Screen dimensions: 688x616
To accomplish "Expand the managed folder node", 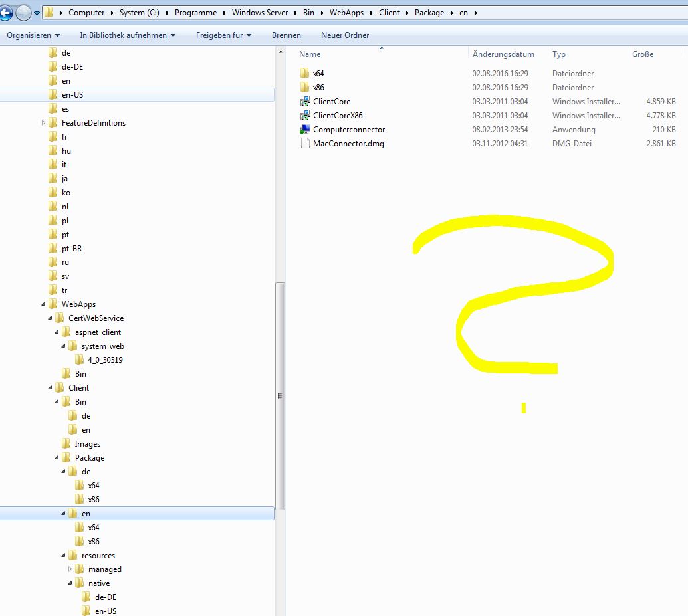I will pyautogui.click(x=70, y=569).
